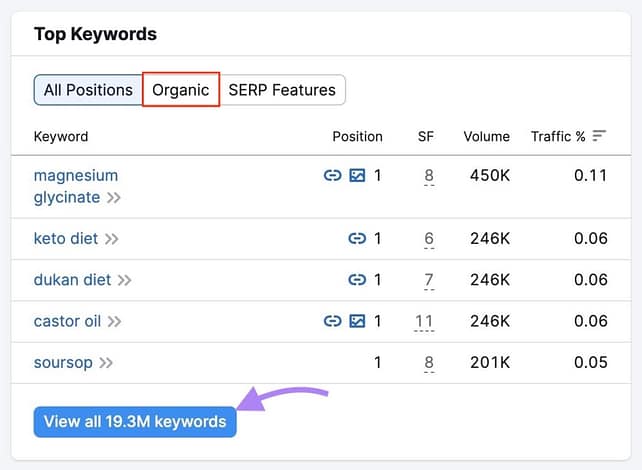Expand arrows next to keto diet keyword
This screenshot has height=470, width=642.
(x=112, y=239)
